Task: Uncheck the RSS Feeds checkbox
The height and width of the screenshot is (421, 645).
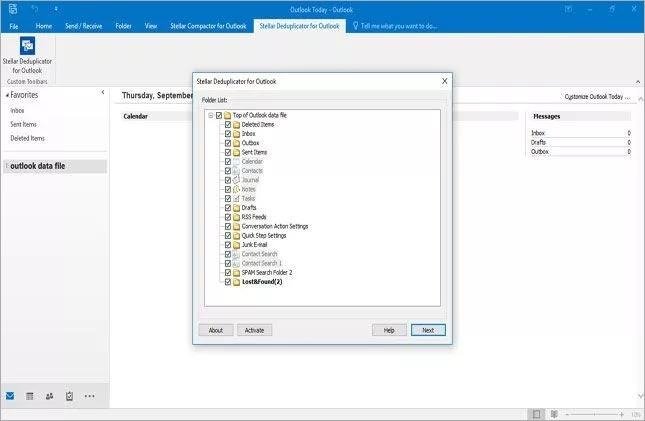Action: tap(227, 217)
